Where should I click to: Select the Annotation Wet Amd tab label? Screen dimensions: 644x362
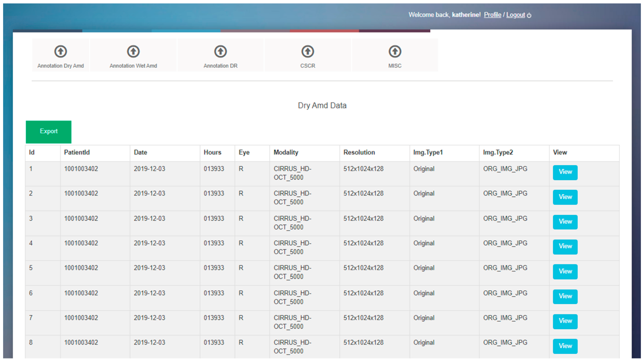coord(133,66)
